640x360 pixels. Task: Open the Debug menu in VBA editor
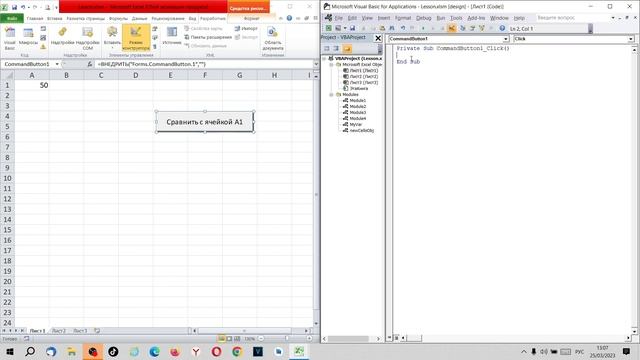[424, 18]
